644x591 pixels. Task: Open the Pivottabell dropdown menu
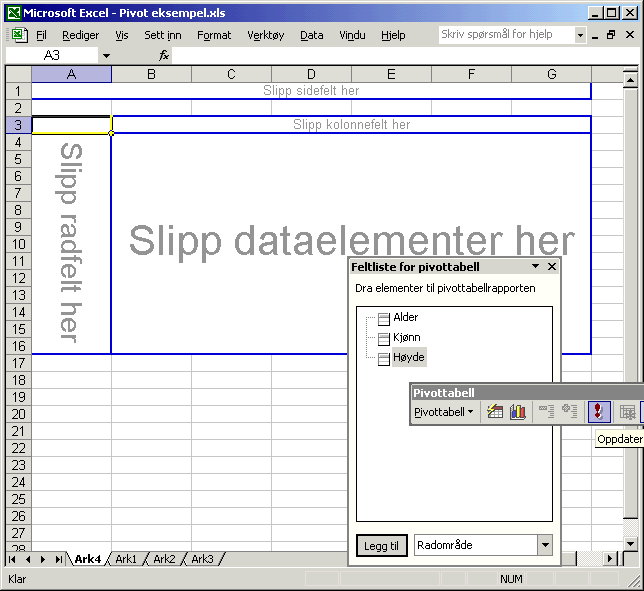[444, 412]
